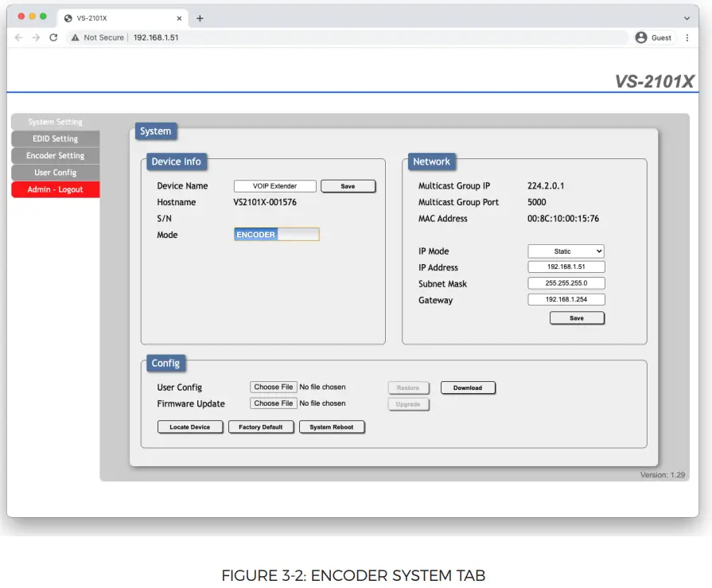This screenshot has width=712, height=588.
Task: Click the System section header
Action: point(156,131)
